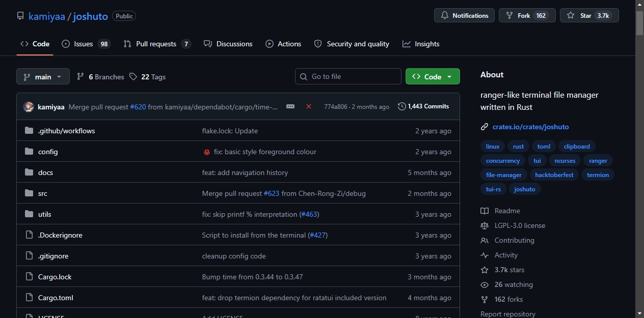Open the Code tab
Viewport: 644px width, 318px height.
point(35,44)
